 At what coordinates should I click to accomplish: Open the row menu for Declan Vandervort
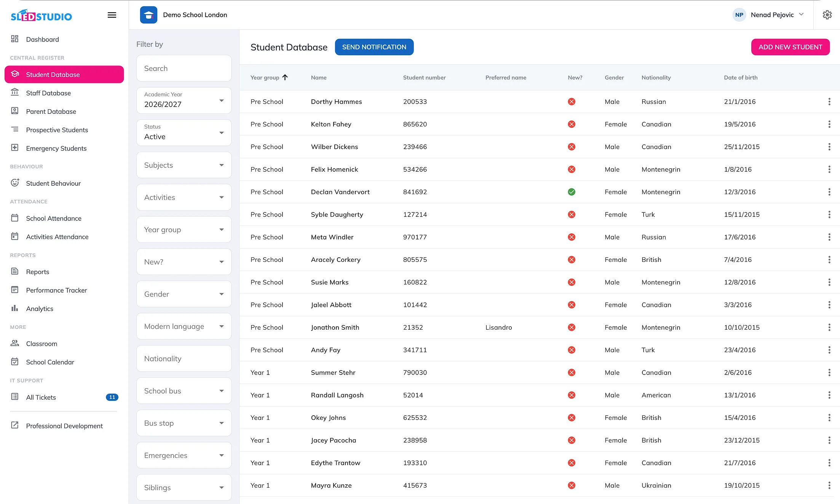pyautogui.click(x=829, y=192)
